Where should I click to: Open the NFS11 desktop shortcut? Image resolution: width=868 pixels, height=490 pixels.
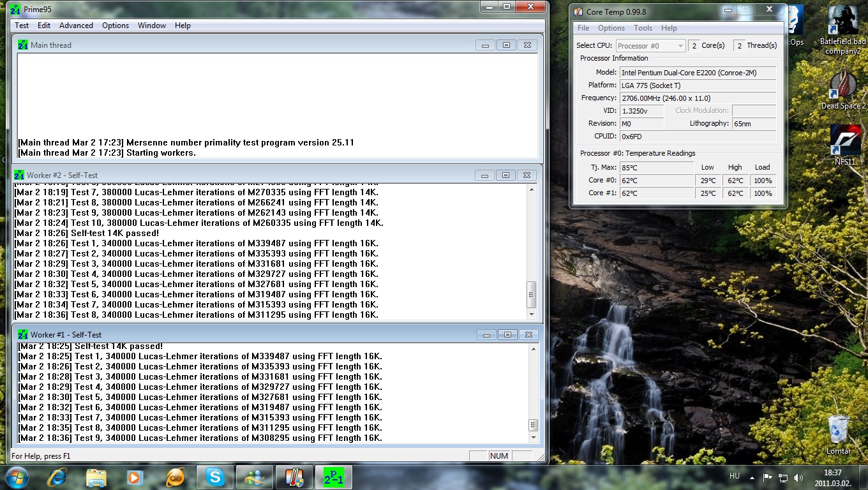click(x=844, y=145)
